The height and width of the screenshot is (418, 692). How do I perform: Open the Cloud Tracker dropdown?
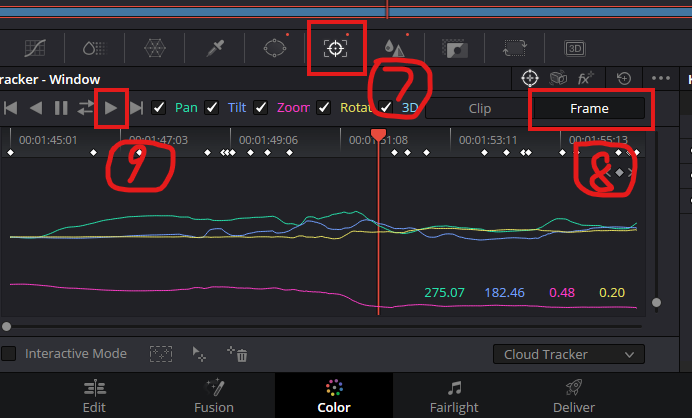tap(568, 354)
